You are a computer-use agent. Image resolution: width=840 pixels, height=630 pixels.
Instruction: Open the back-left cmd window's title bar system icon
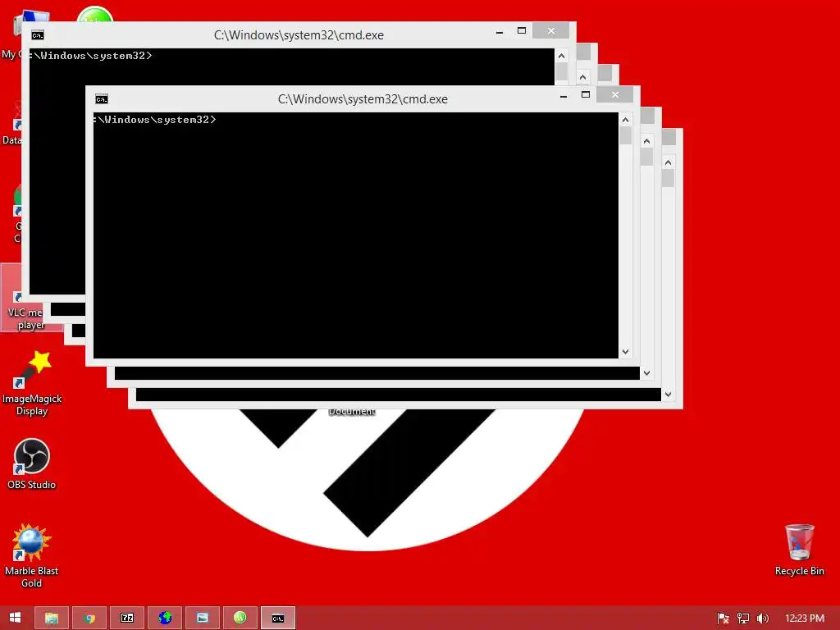[38, 35]
